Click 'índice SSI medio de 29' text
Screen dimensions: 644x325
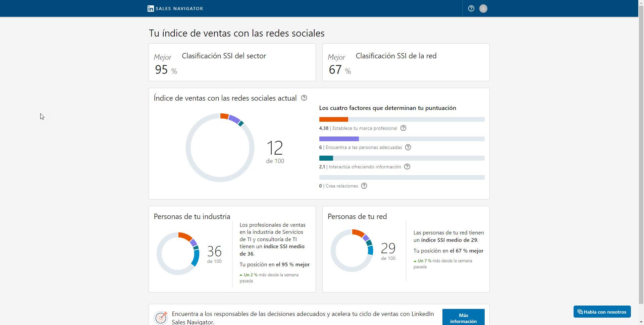point(449,240)
